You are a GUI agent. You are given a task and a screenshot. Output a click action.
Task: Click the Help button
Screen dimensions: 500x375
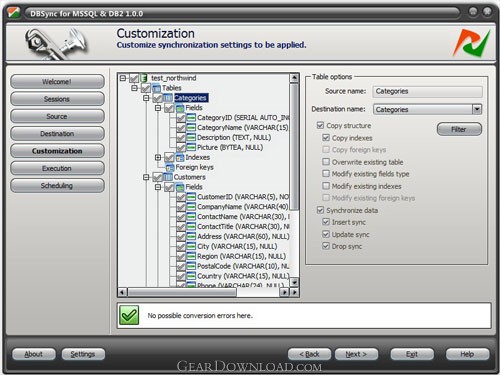click(x=467, y=354)
